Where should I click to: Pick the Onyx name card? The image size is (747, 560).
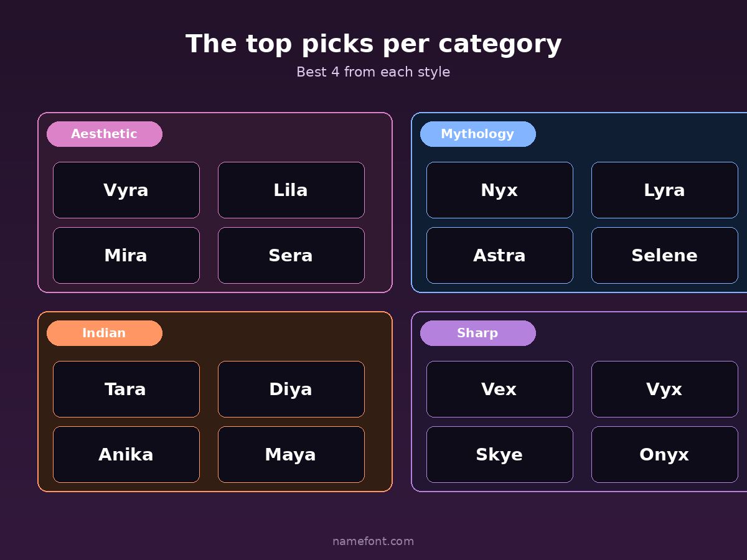click(664, 455)
